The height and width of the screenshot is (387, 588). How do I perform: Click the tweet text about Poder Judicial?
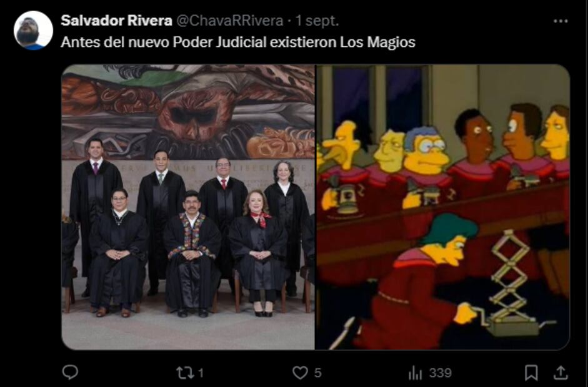(237, 42)
